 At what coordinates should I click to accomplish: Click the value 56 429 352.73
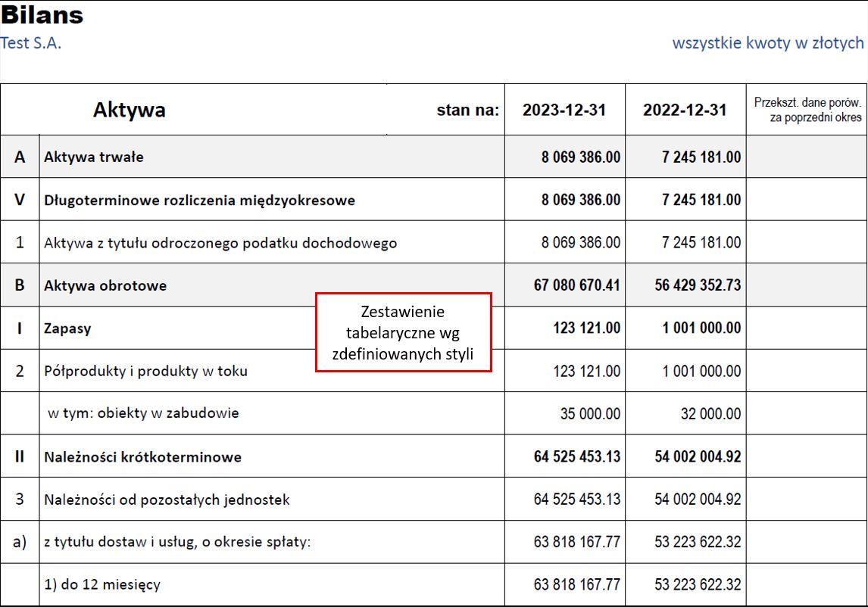[x=698, y=285]
